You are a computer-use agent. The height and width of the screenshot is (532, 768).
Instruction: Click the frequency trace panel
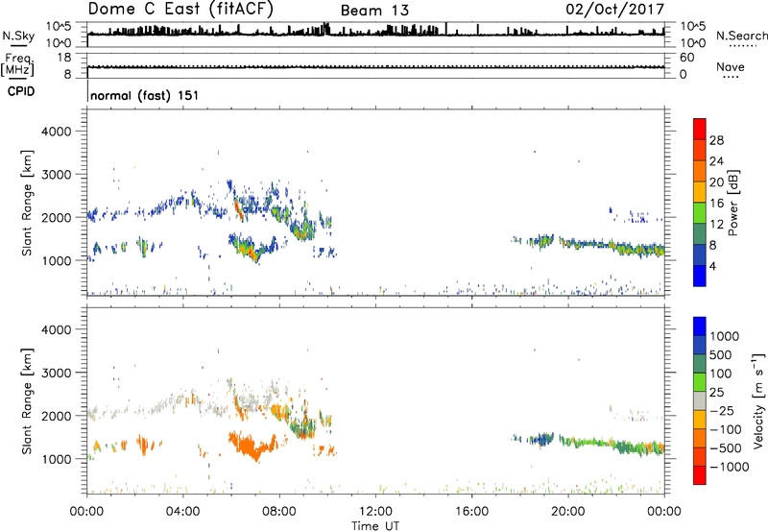375,66
